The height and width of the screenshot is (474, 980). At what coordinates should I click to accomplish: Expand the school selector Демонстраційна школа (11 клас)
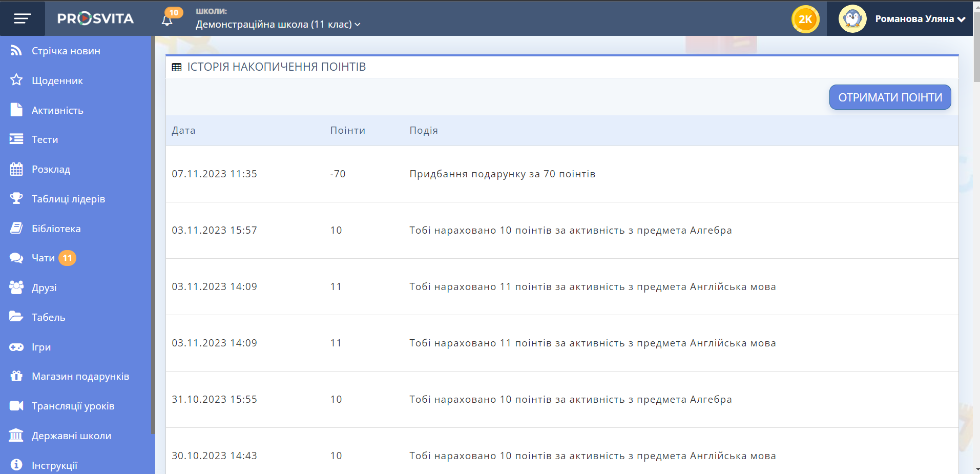(278, 24)
